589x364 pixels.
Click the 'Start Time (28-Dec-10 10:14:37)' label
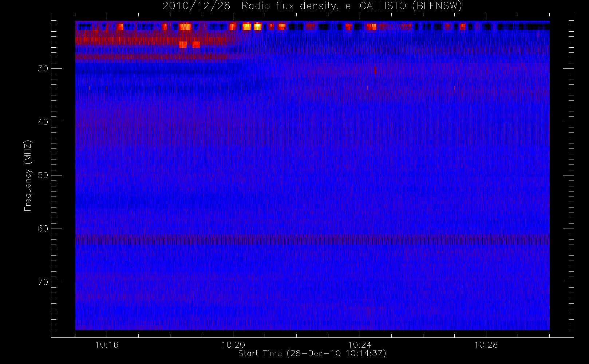(312, 353)
